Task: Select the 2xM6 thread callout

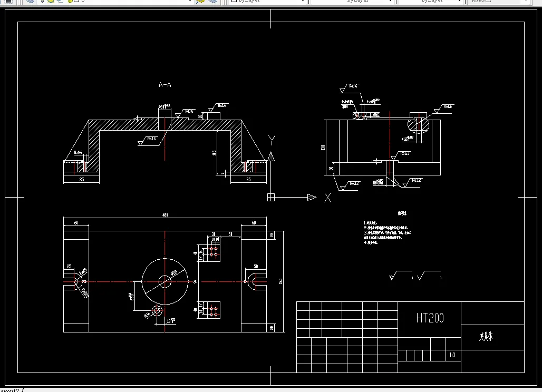Action: 78,152
